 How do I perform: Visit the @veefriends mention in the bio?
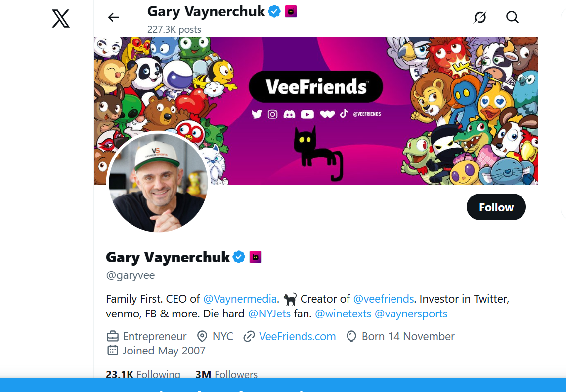point(384,299)
